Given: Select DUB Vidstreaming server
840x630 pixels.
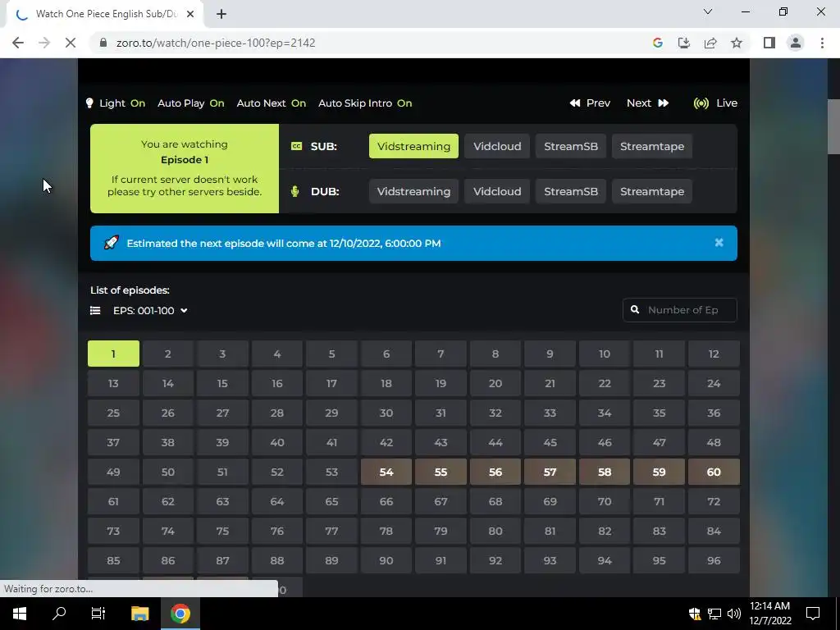Looking at the screenshot, I should pyautogui.click(x=413, y=191).
